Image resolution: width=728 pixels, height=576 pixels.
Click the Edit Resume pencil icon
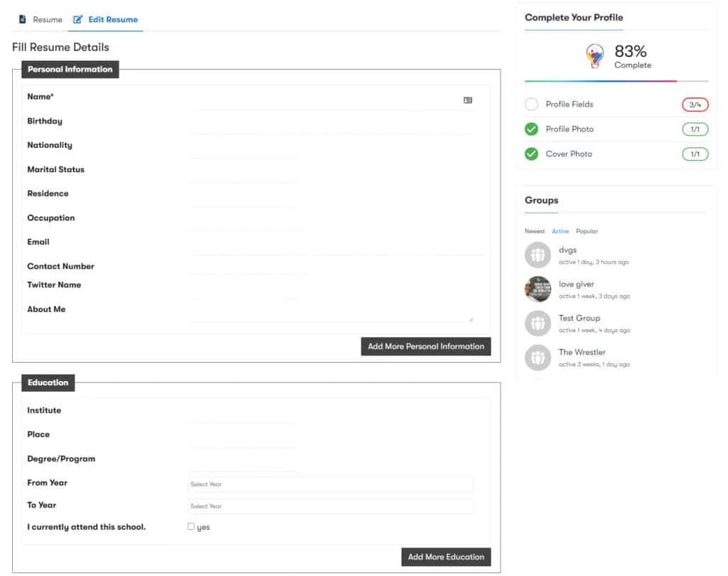[78, 19]
